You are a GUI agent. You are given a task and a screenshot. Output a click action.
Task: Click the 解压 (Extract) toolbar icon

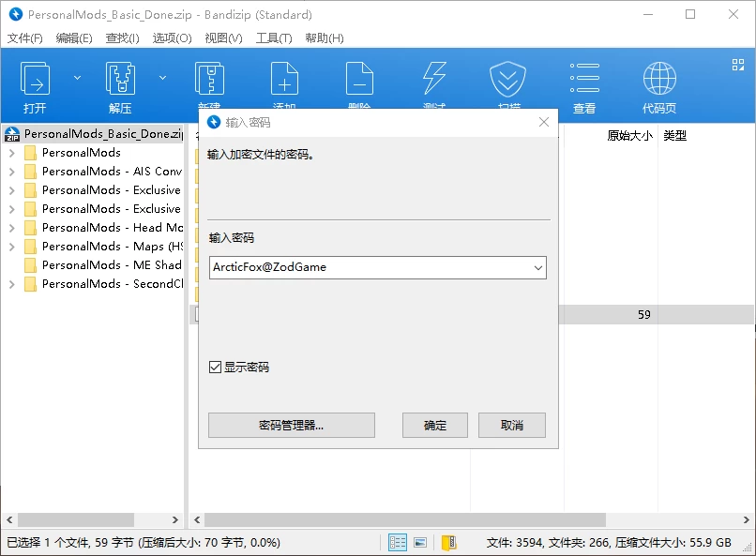(120, 78)
